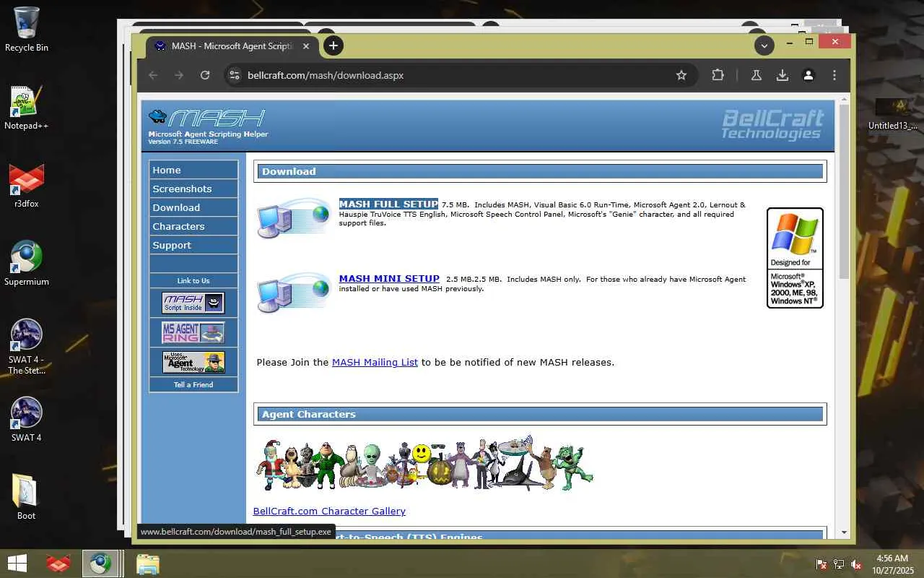924x578 pixels.
Task: Open Notepad++ desktop shortcut
Action: (x=27, y=108)
